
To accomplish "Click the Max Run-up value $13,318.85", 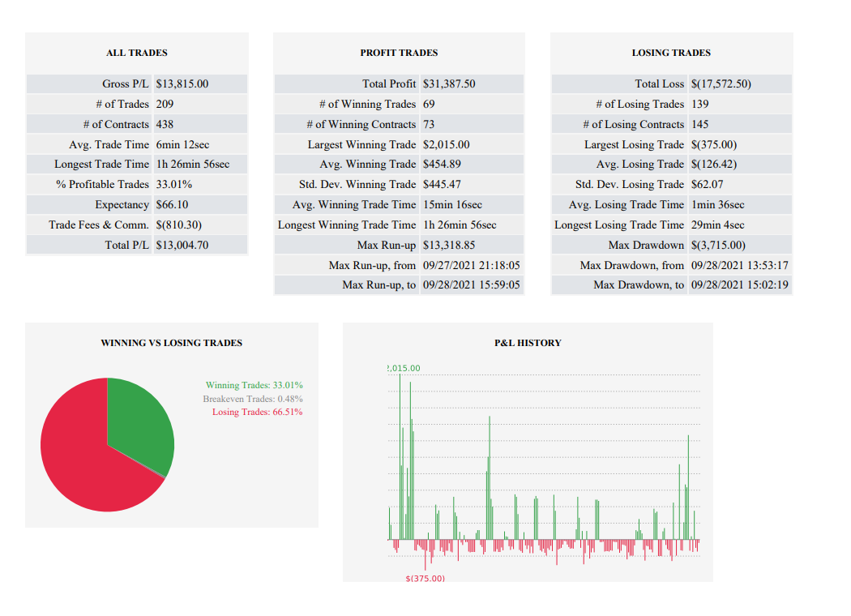I will pos(449,245).
